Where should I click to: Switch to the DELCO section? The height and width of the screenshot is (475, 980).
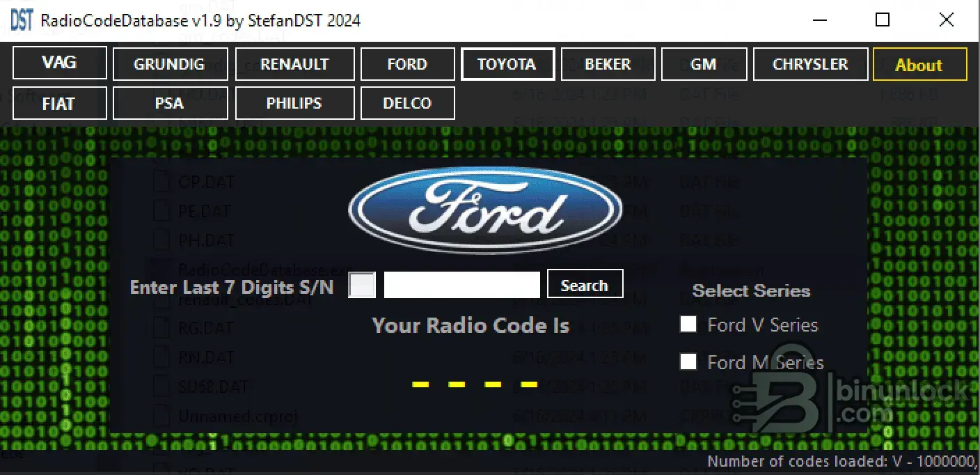pos(408,103)
